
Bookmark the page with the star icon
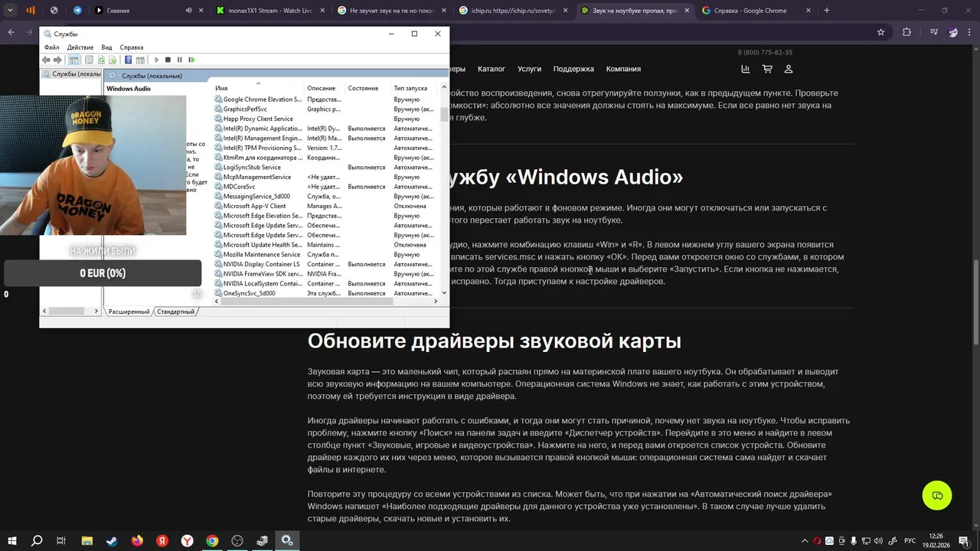click(880, 32)
